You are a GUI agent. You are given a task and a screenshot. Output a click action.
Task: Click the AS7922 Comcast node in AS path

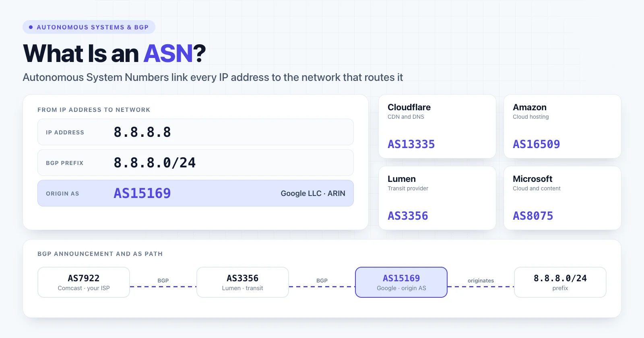(x=84, y=282)
